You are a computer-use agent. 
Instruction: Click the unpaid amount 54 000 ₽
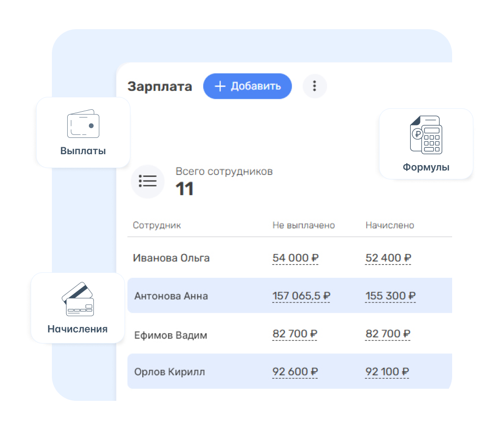click(295, 258)
